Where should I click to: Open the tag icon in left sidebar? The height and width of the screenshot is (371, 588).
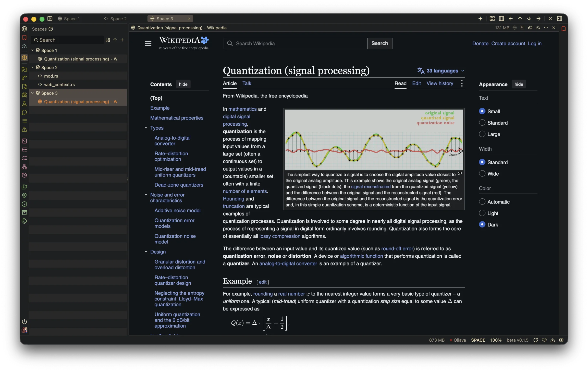(x=24, y=221)
